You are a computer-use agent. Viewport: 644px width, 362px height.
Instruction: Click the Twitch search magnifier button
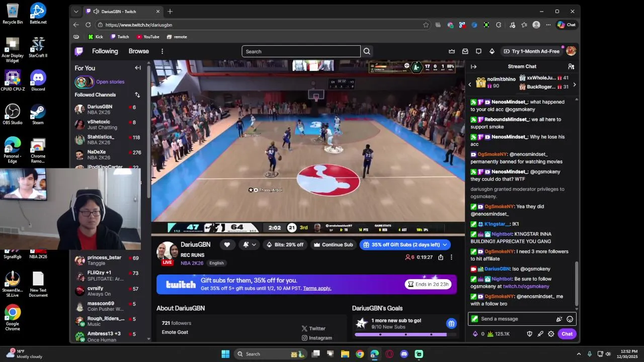(x=367, y=51)
